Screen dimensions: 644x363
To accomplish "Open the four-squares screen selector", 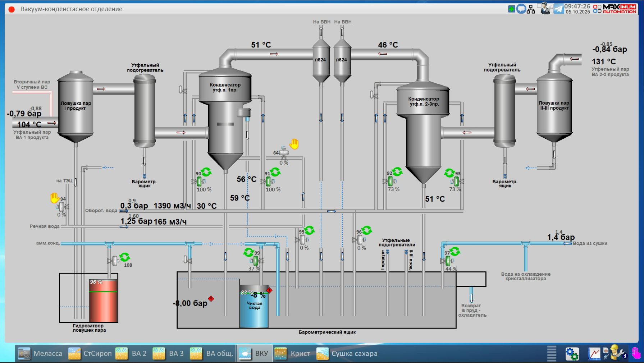I will point(597,9).
